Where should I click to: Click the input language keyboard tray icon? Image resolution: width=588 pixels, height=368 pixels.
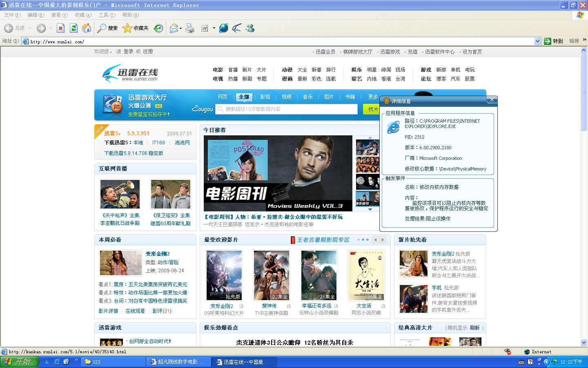tap(521, 362)
